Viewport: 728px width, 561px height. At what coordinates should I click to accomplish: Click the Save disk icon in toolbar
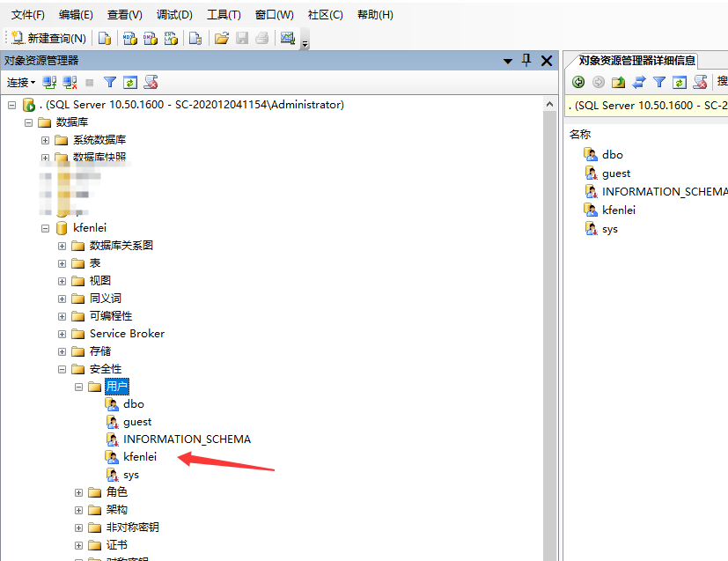pyautogui.click(x=242, y=38)
